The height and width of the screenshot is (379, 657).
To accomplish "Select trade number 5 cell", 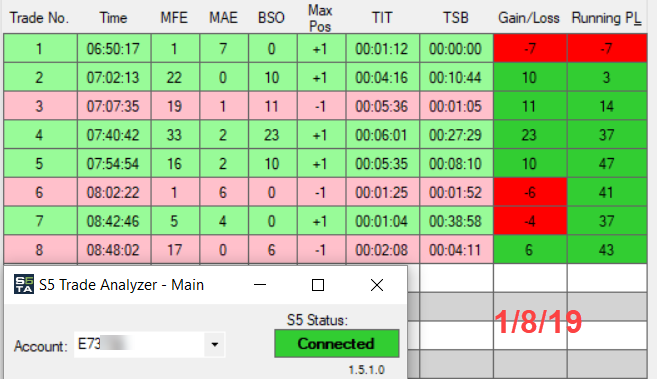I will (40, 164).
